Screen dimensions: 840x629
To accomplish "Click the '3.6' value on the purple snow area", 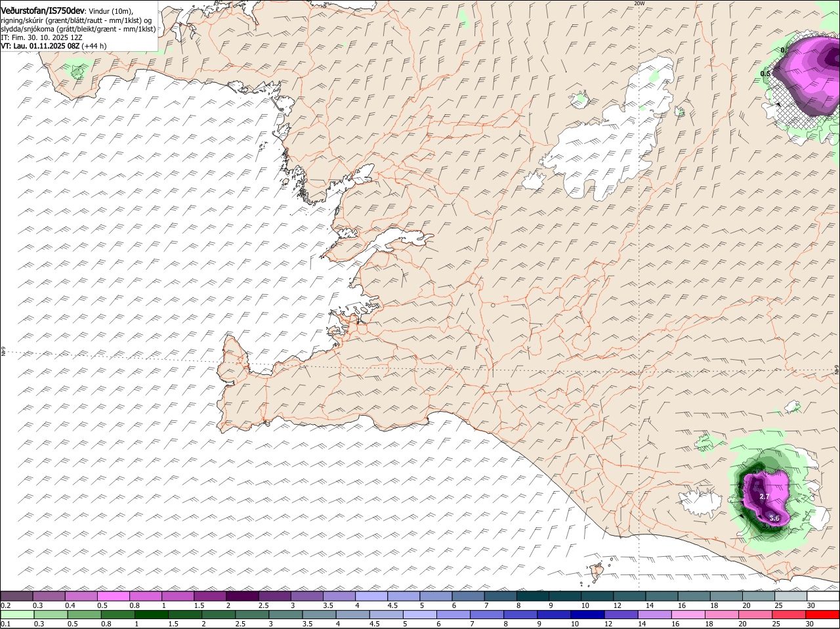I will [774, 519].
